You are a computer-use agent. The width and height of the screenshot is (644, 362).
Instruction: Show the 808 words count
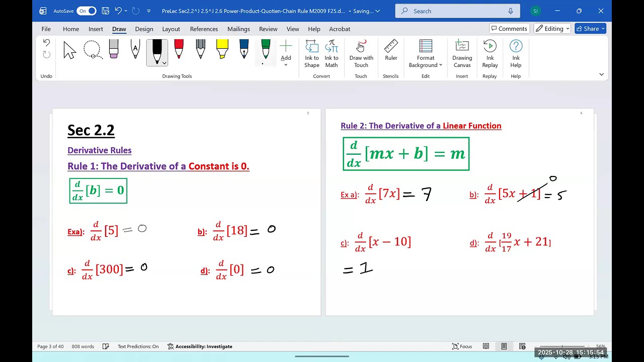click(83, 346)
